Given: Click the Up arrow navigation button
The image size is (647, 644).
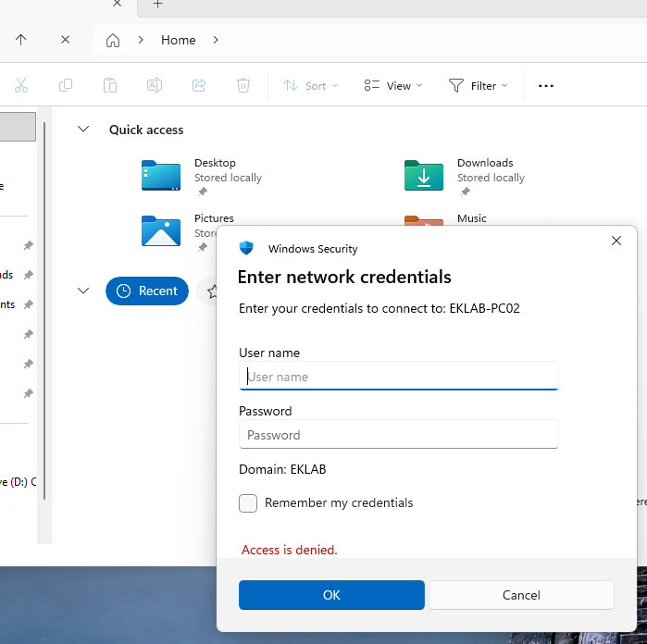Looking at the screenshot, I should pyautogui.click(x=21, y=40).
